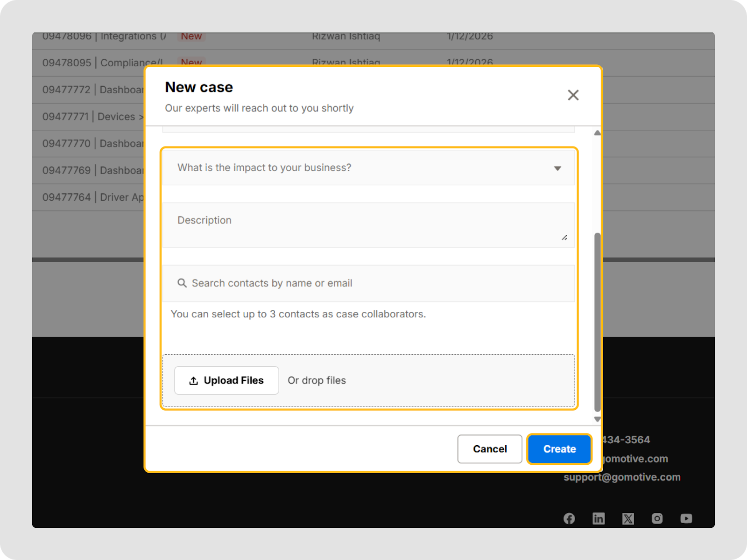Open the Instagram footer icon
The height and width of the screenshot is (560, 747).
[x=657, y=518]
